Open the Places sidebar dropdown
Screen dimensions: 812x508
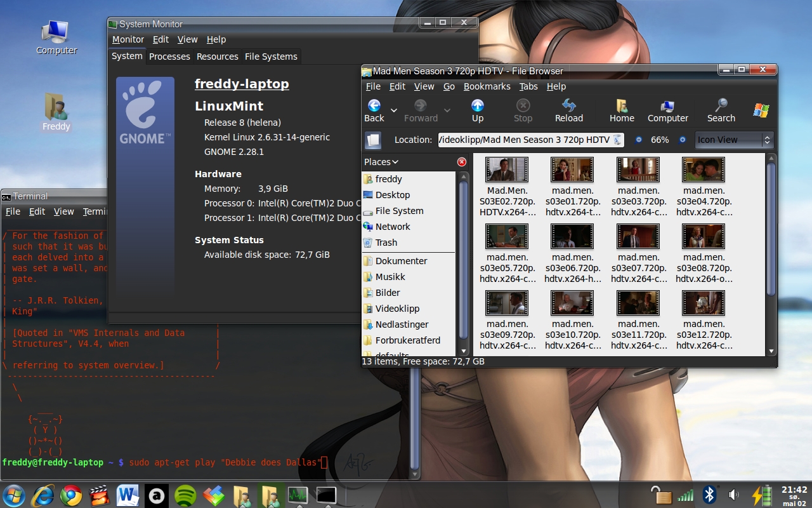[x=381, y=162]
